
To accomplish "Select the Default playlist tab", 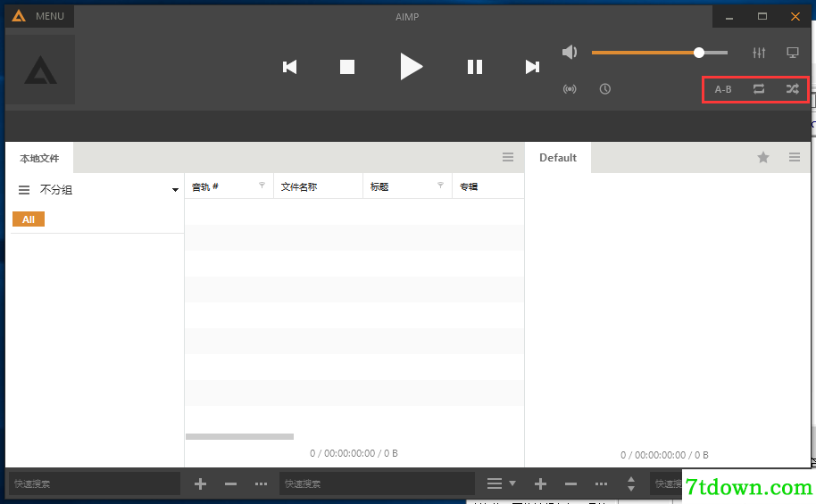I will click(558, 158).
